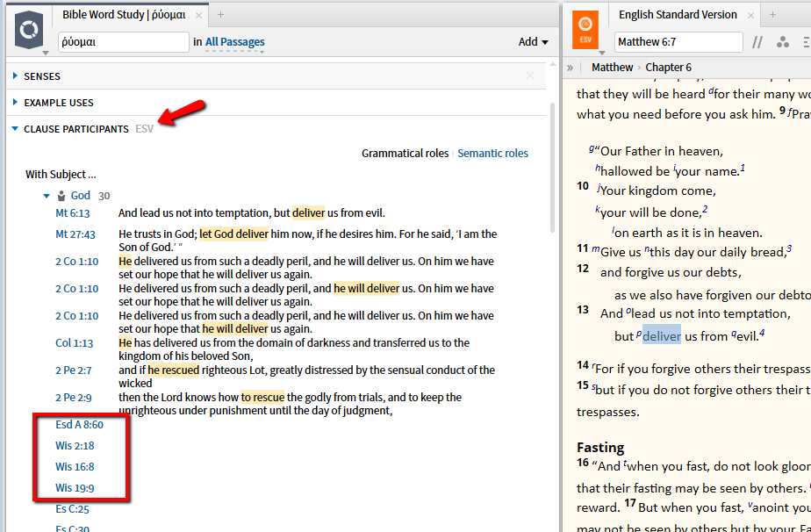The width and height of the screenshot is (811, 532).
Task: Open a new tab beside Bible Word Study
Action: pos(221,15)
